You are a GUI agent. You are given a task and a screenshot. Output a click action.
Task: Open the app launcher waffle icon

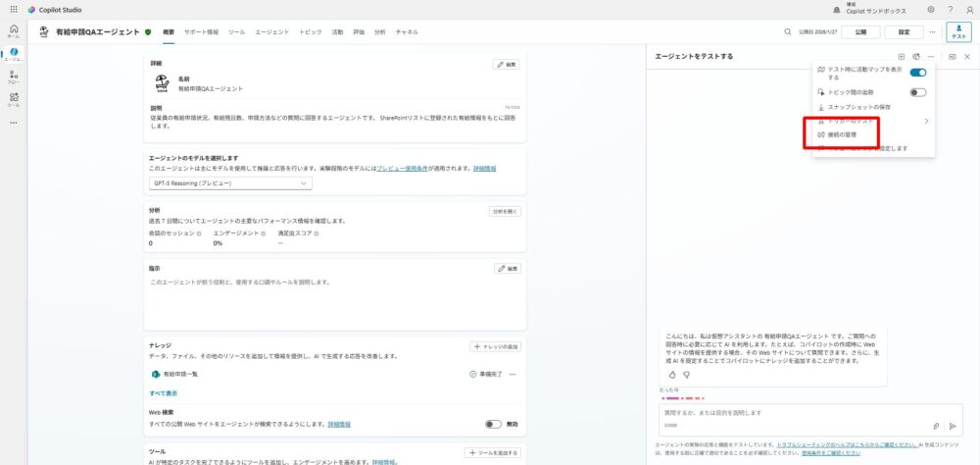[12, 9]
